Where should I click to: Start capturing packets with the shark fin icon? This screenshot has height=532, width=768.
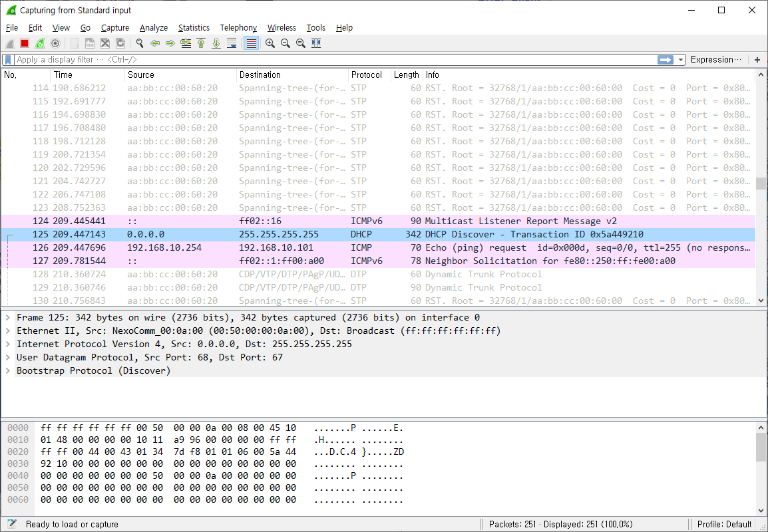(10, 44)
